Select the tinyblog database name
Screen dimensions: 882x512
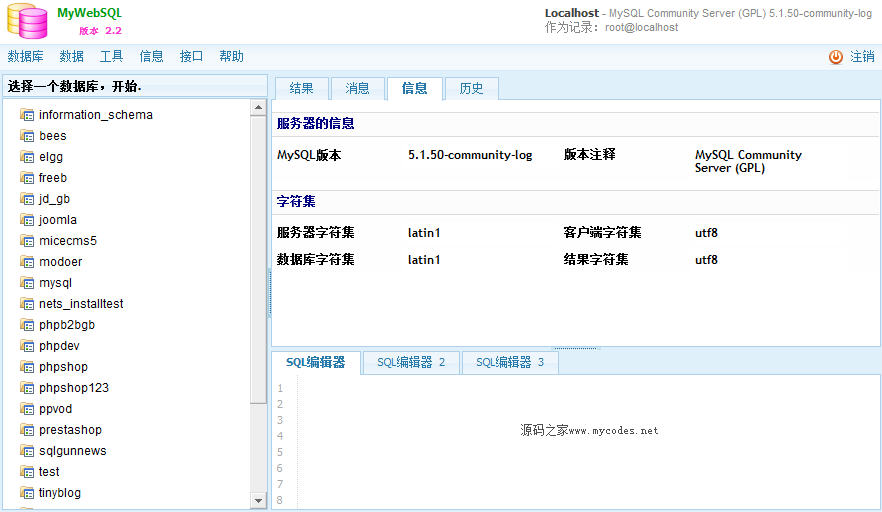pos(60,493)
